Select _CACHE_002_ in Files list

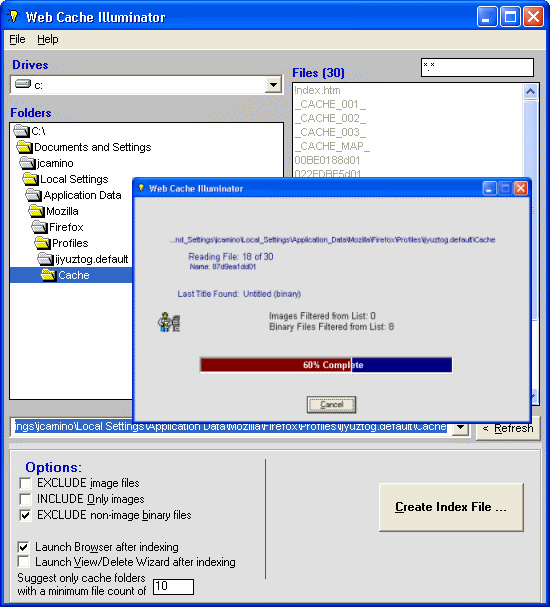pos(330,118)
